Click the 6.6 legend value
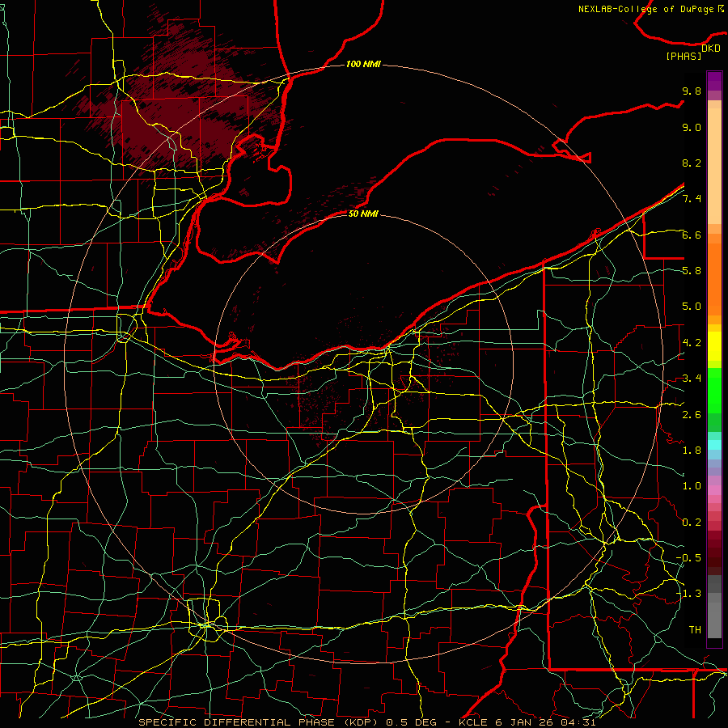 click(692, 235)
